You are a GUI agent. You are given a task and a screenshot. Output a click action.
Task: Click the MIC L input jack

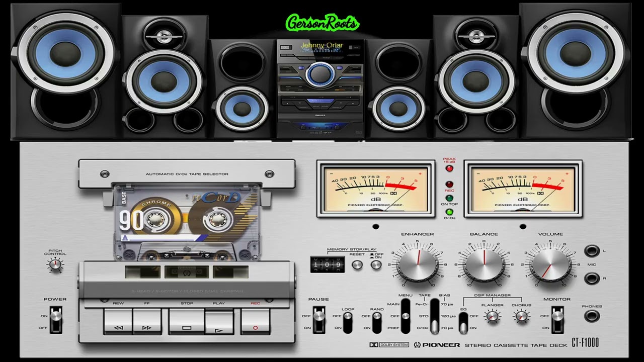pyautogui.click(x=592, y=251)
